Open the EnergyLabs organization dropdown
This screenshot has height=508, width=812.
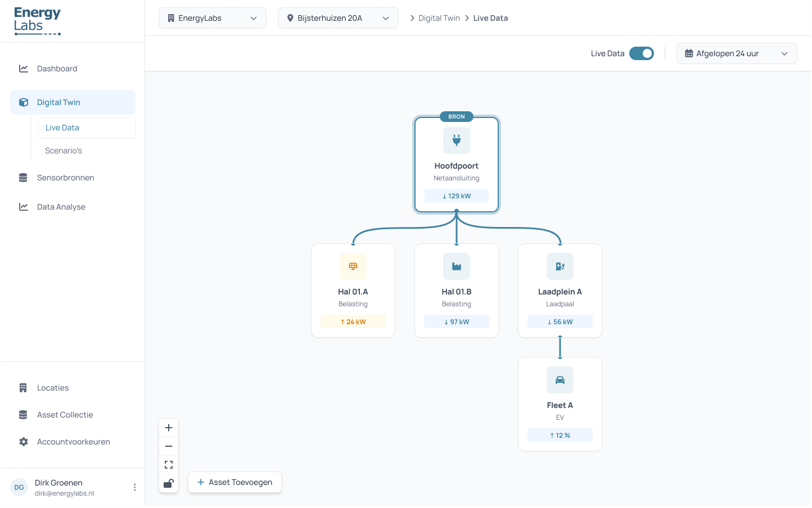click(x=212, y=18)
